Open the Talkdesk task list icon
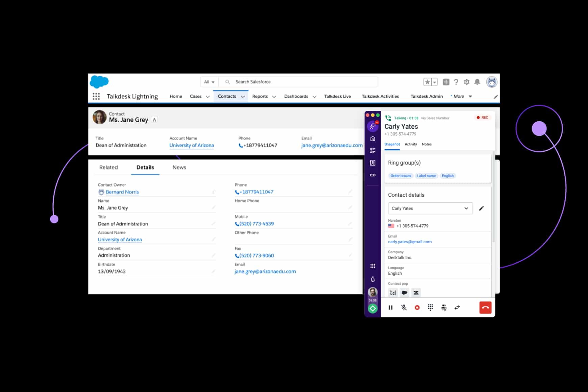The image size is (588, 392). [x=372, y=151]
